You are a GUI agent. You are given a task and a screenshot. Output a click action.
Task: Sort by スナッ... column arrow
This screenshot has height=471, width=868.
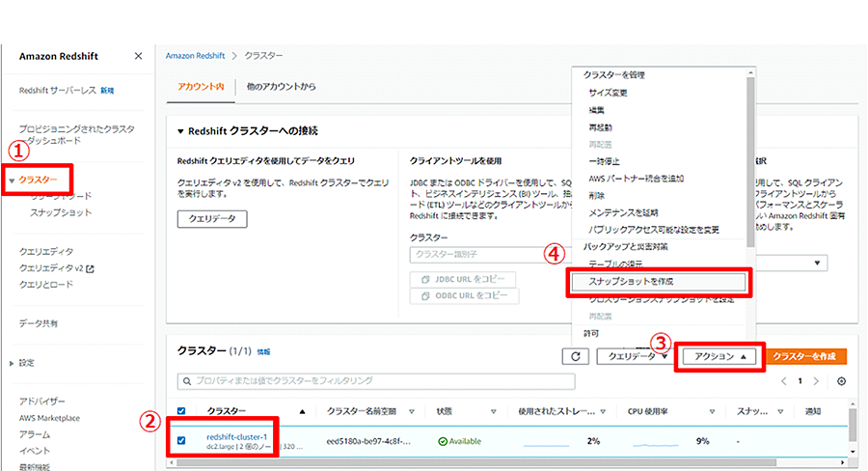tap(780, 412)
